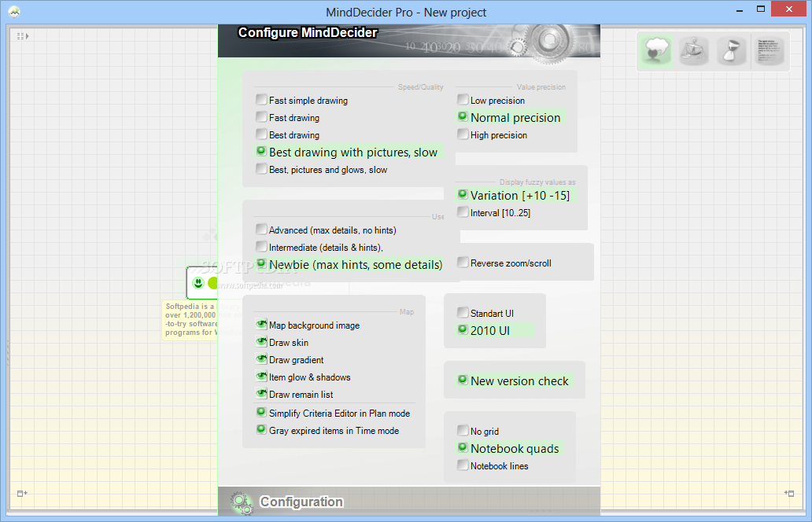Screen dimensions: 812x522
Task: Minimize the MindDecider Pro window
Action: point(740,10)
